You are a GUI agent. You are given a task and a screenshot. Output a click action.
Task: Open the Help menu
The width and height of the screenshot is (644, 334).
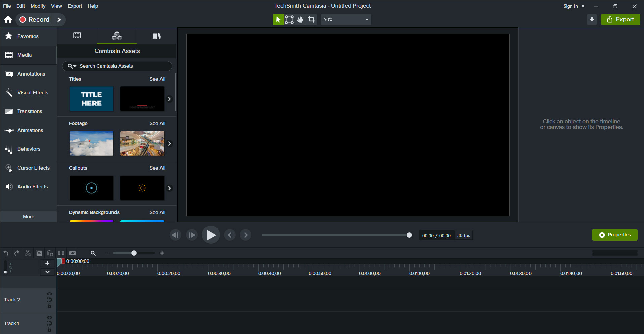tap(93, 6)
